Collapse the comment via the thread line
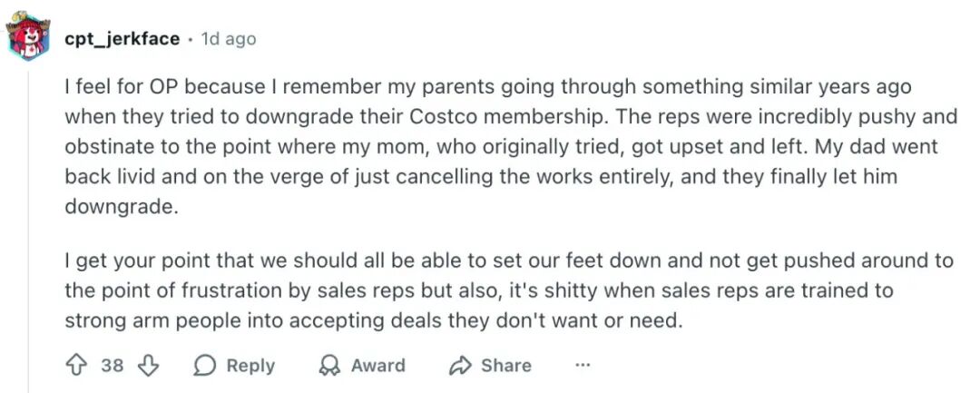980x393 pixels. click(x=28, y=227)
